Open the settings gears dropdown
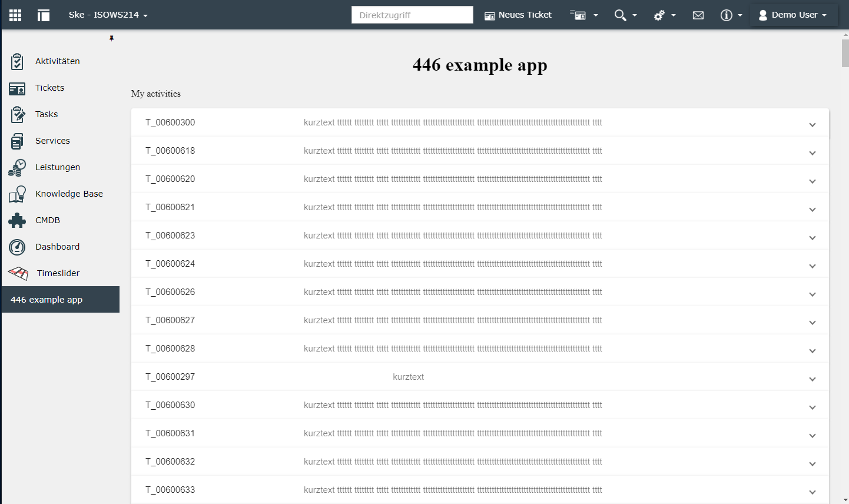This screenshot has height=504, width=849. [665, 15]
